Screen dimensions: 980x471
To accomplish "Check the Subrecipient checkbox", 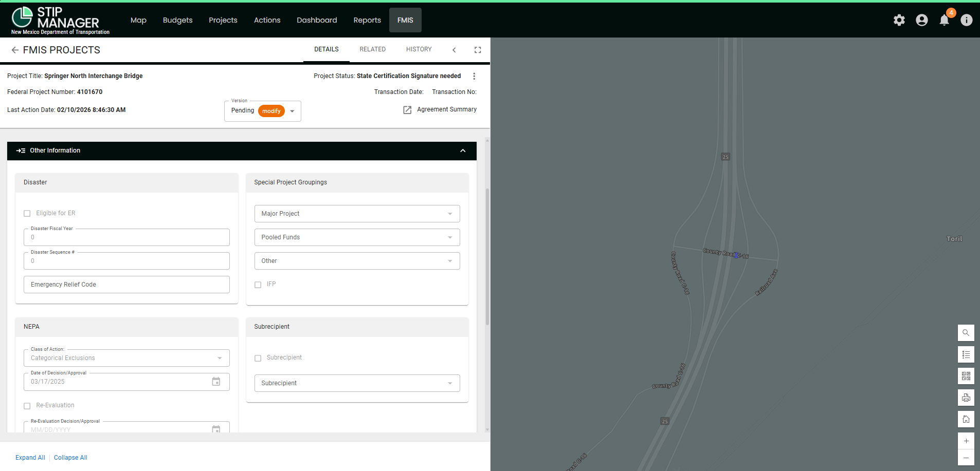I will 258,358.
